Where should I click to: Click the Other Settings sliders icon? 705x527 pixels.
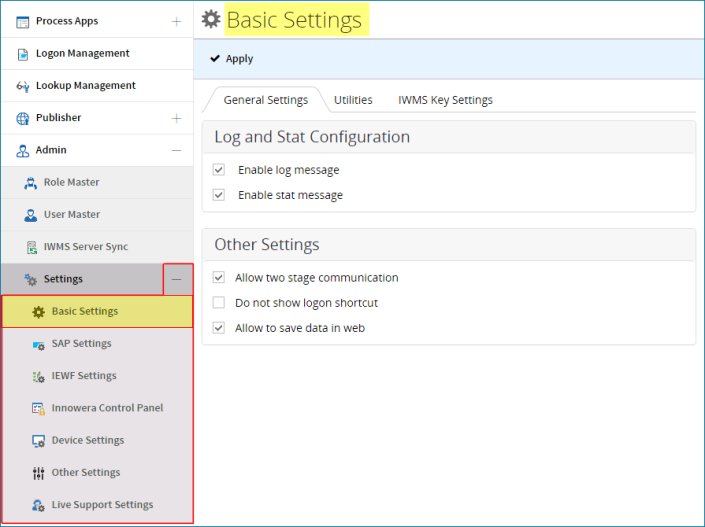pos(39,473)
